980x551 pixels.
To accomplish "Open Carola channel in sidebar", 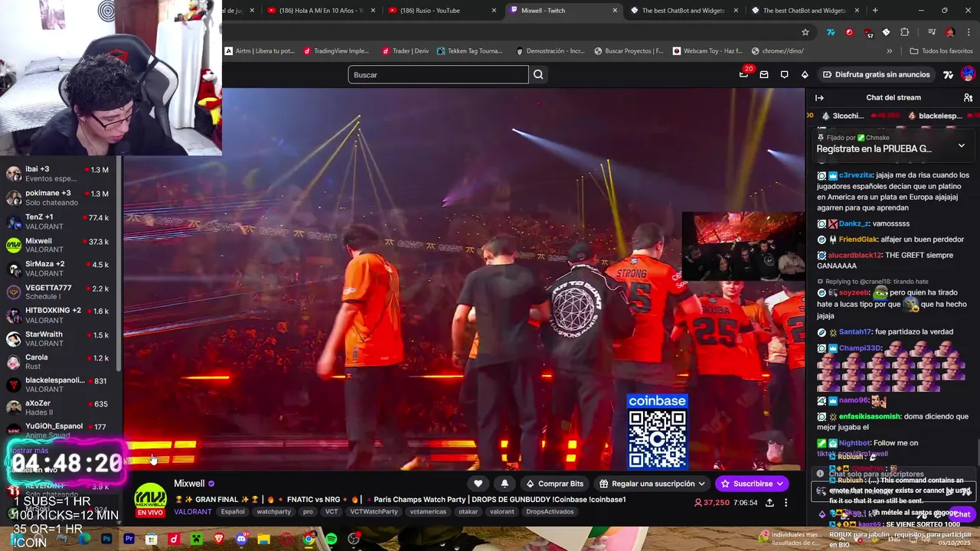I will 57,361.
